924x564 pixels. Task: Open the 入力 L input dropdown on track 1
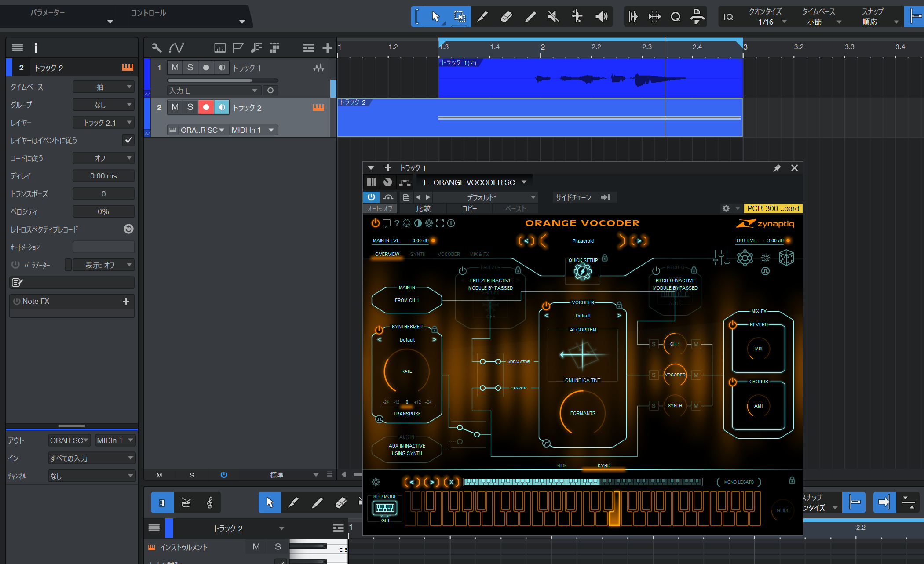213,91
